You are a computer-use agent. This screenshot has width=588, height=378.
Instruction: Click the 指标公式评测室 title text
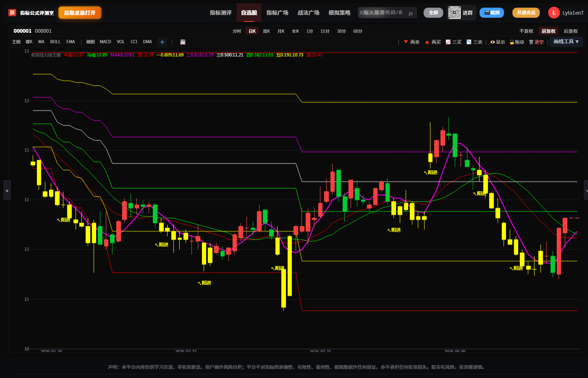pyautogui.click(x=37, y=13)
